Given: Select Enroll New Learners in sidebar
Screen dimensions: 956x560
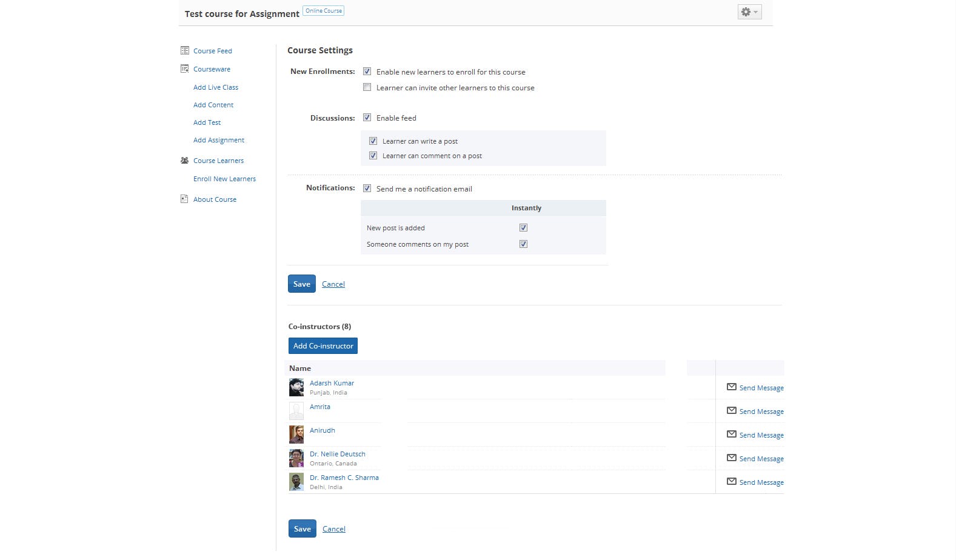Looking at the screenshot, I should 224,179.
